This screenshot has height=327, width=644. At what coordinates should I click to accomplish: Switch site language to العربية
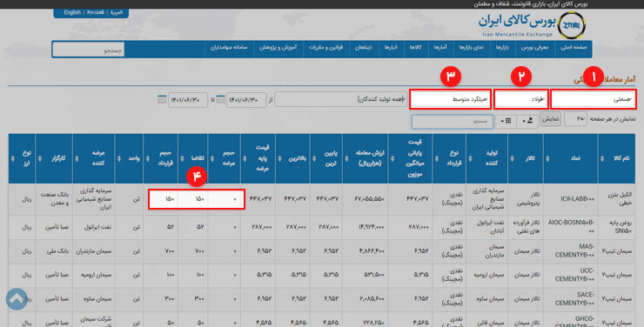point(117,13)
